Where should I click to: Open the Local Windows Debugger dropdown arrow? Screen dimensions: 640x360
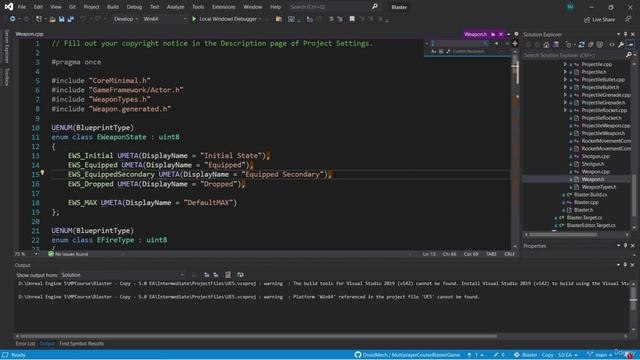260,19
